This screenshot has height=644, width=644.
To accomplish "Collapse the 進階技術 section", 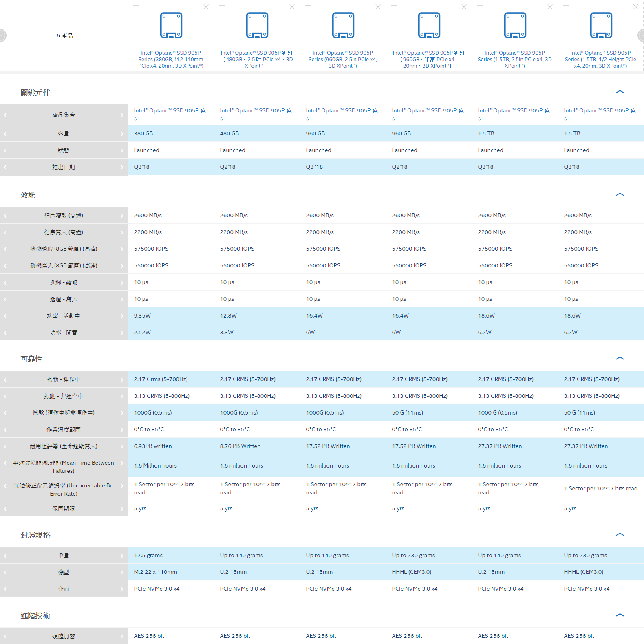I will [x=620, y=615].
